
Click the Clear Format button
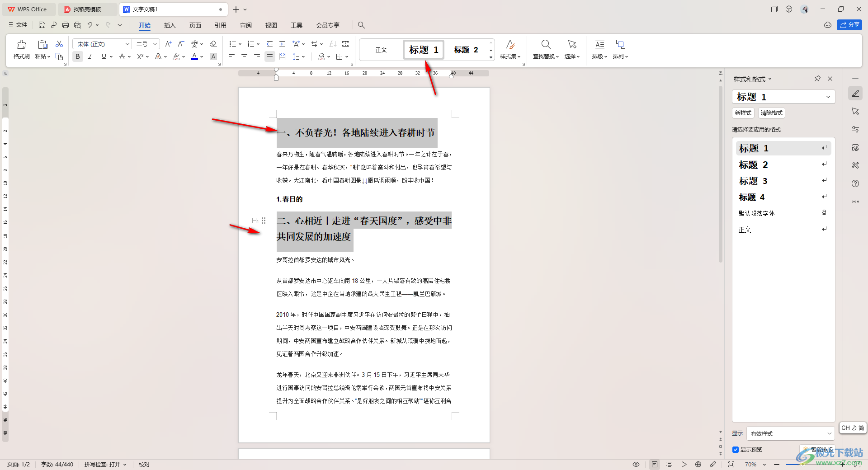771,113
